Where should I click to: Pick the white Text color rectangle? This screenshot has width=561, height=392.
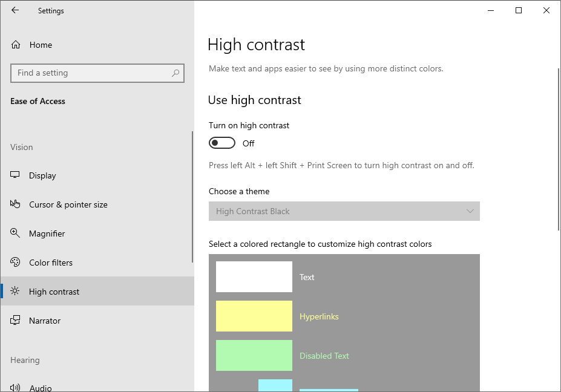[x=254, y=277]
